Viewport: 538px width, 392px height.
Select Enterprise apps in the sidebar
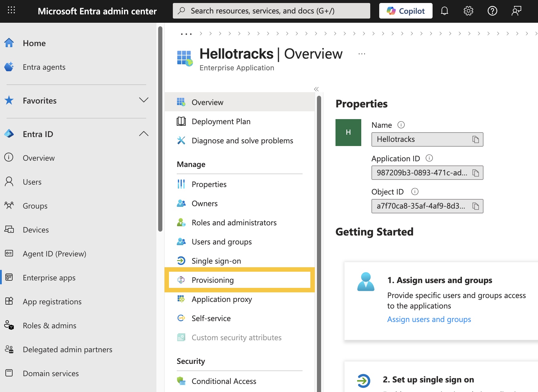tap(49, 278)
